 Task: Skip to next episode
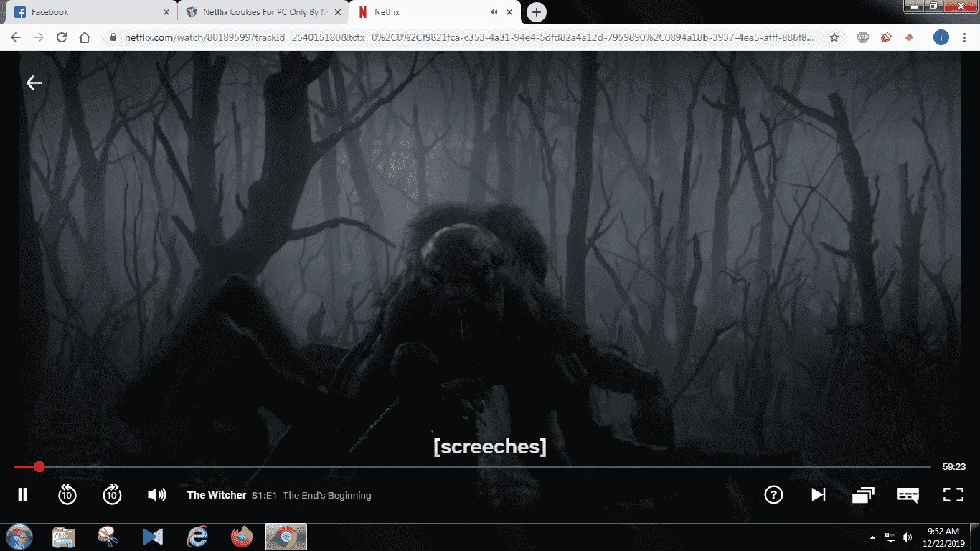[x=819, y=494]
